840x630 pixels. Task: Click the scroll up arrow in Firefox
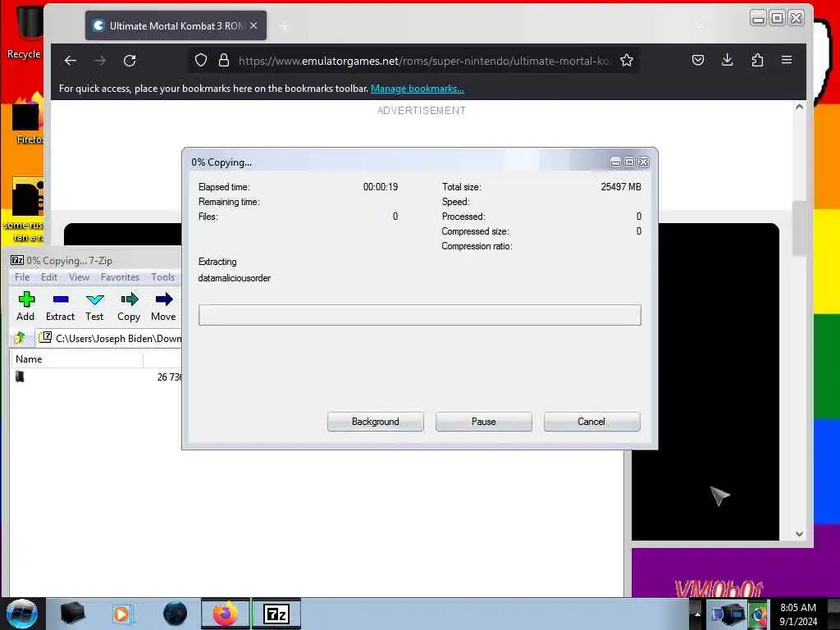799,107
